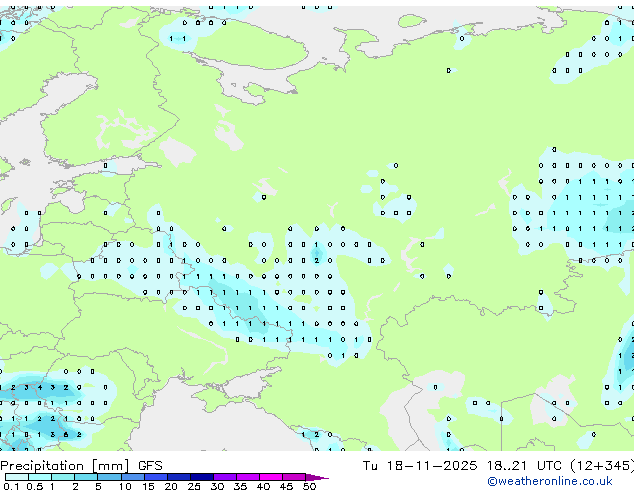Select the legend swatch between 45 and 50

[x=294, y=477]
